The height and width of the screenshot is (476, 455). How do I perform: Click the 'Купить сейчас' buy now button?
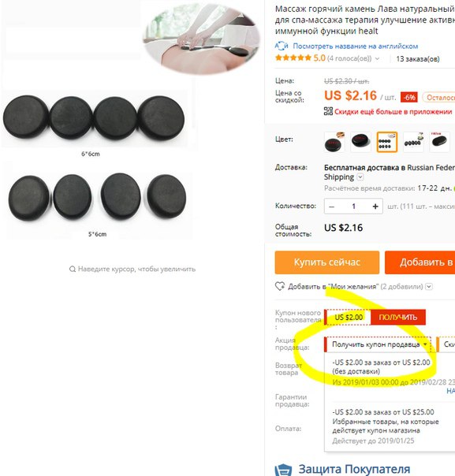[x=327, y=262]
